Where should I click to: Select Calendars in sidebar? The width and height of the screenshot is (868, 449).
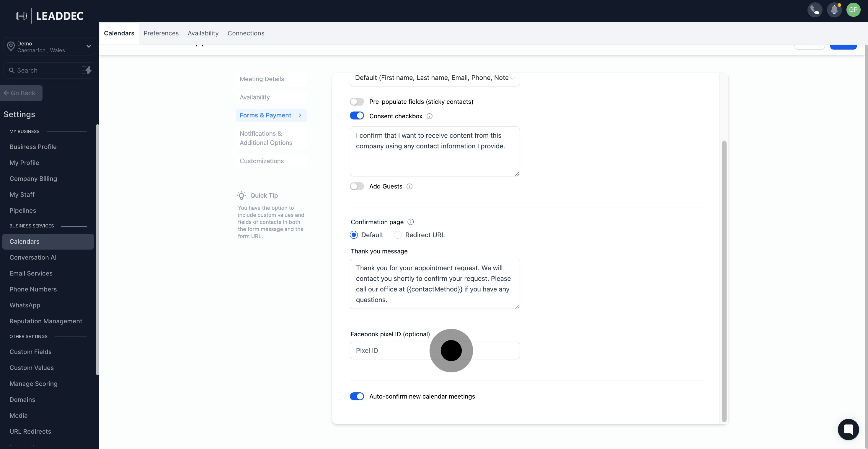pos(48,242)
